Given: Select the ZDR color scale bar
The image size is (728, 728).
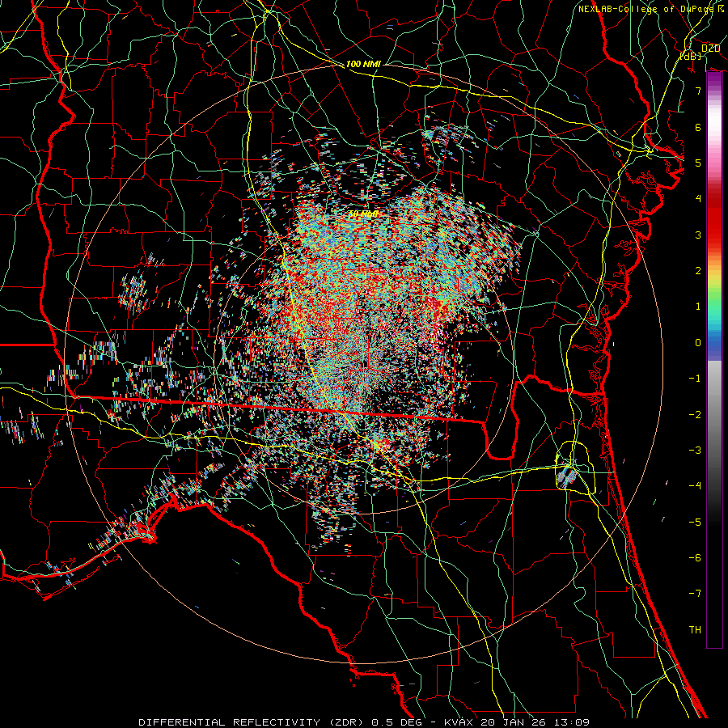Looking at the screenshot, I should [x=714, y=360].
